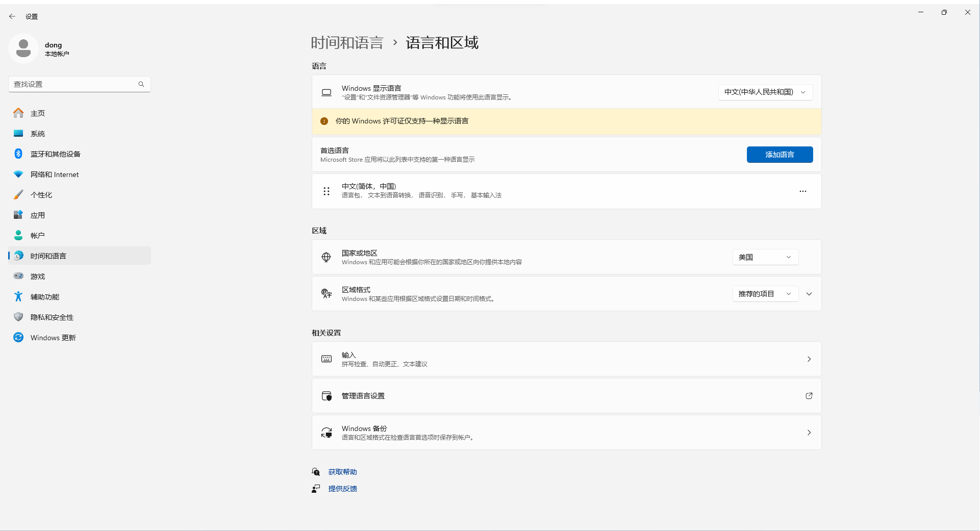The image size is (980, 531).
Task: Open the 区域格式 推荐的项目 dropdown
Action: pos(765,294)
